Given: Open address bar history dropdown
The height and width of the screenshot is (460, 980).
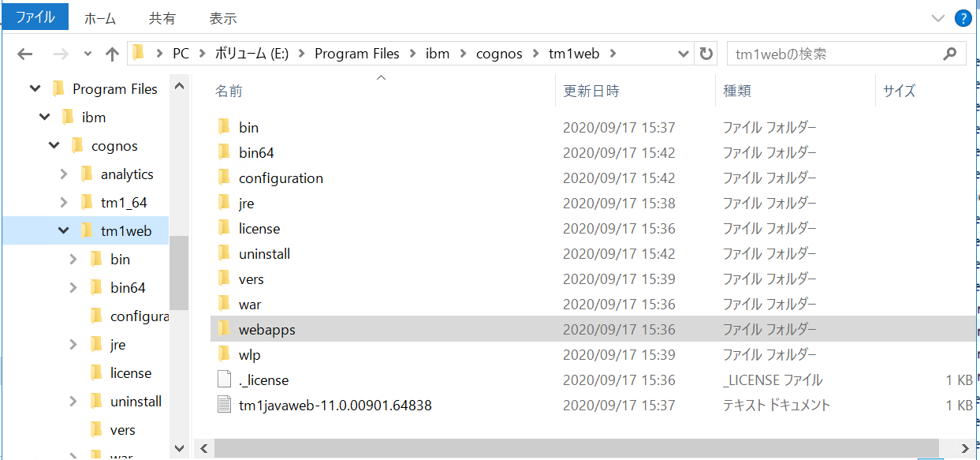Looking at the screenshot, I should (x=684, y=54).
